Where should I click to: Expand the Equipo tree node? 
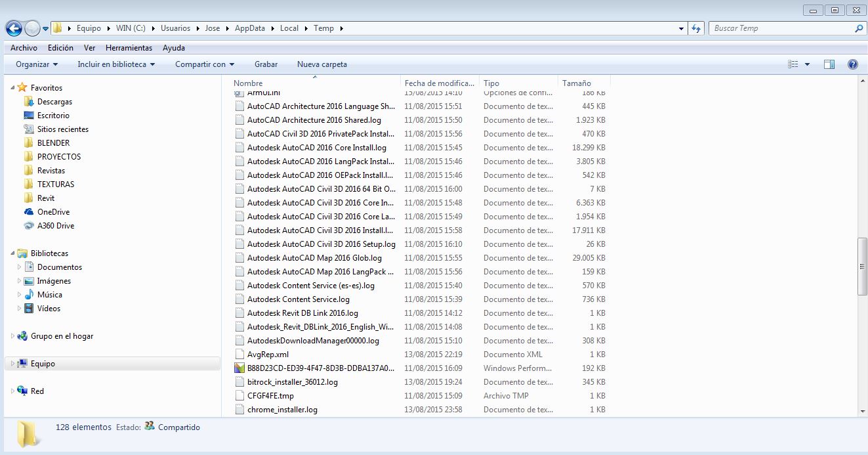(12, 363)
